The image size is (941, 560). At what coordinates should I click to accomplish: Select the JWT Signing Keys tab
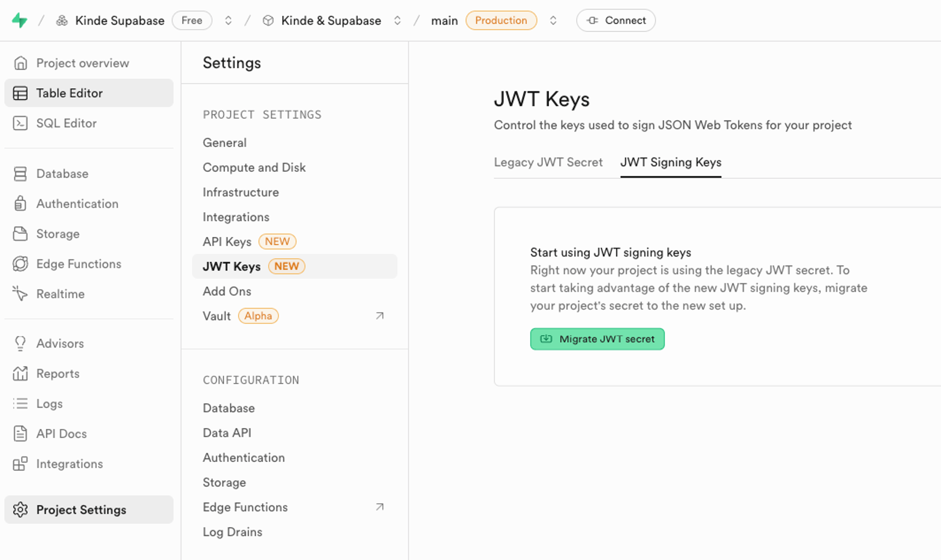[671, 162]
